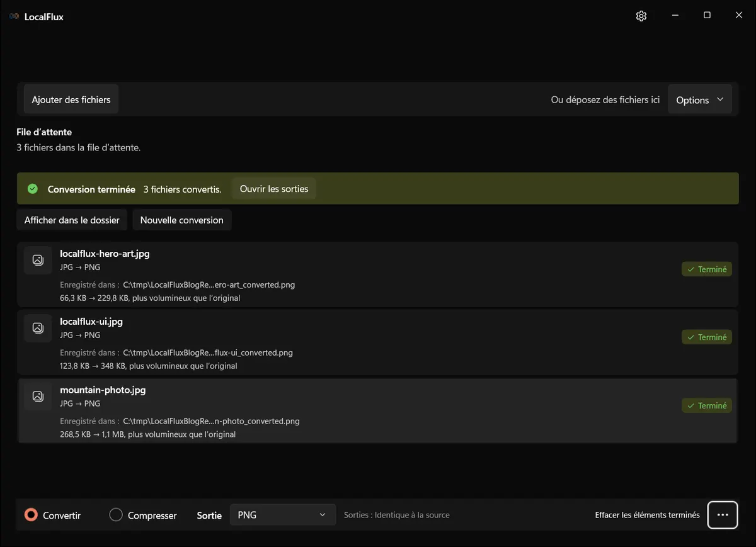Start a Nouvelle conversion
Image resolution: width=756 pixels, height=547 pixels.
tap(182, 220)
